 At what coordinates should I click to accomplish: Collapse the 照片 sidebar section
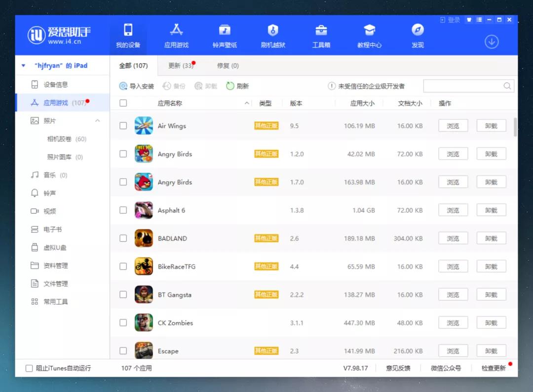click(x=97, y=120)
